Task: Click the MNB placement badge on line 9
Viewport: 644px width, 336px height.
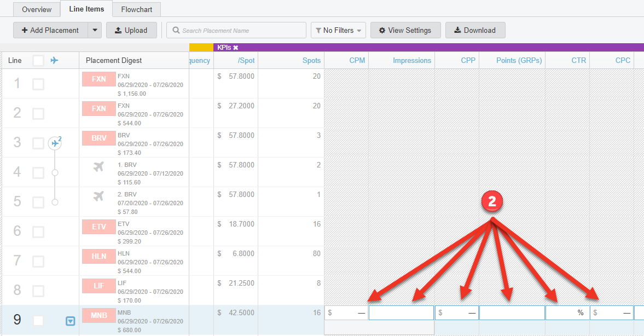Action: pos(98,316)
